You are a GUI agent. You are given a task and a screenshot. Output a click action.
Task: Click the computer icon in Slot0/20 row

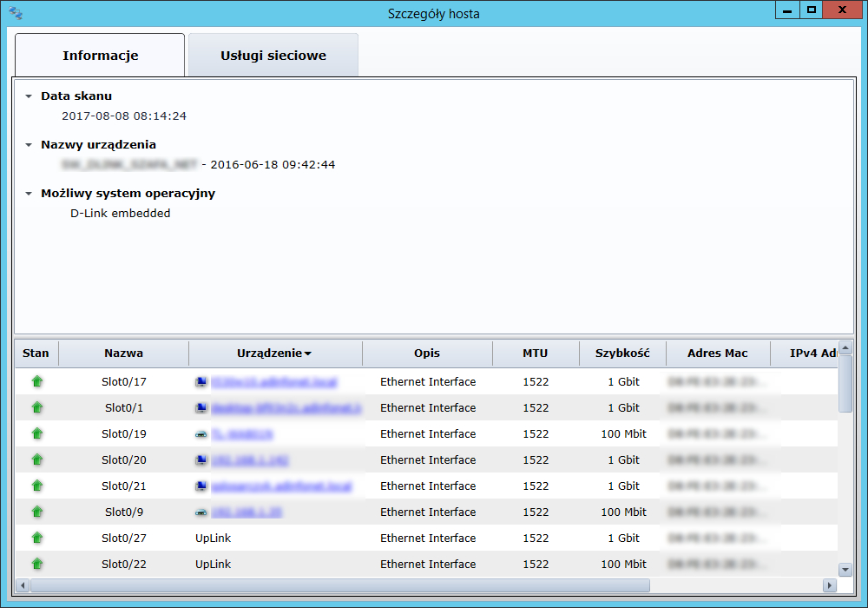click(x=201, y=459)
